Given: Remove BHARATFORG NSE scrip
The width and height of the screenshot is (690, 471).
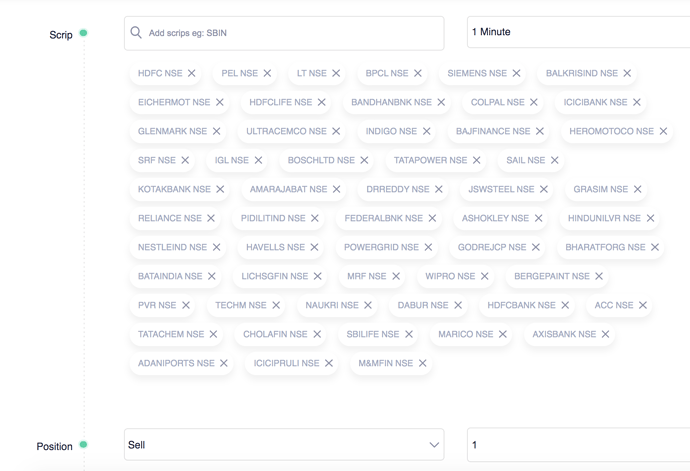Looking at the screenshot, I should point(655,247).
